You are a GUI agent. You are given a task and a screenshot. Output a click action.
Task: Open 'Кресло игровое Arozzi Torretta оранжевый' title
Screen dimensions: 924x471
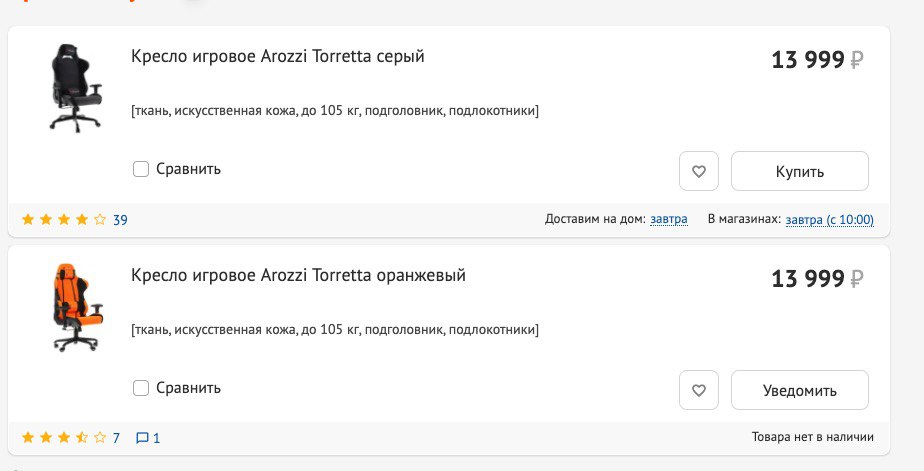(x=298, y=275)
